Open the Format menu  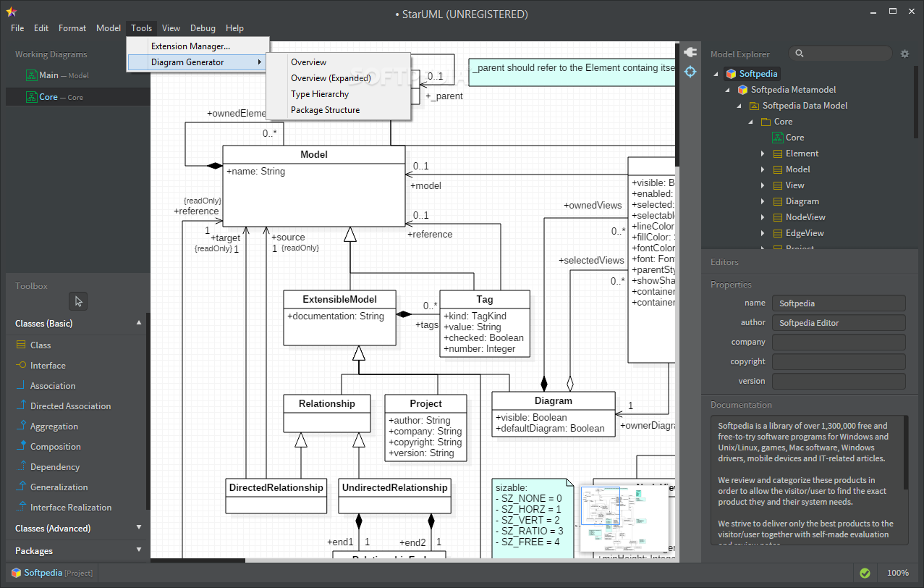coord(72,28)
